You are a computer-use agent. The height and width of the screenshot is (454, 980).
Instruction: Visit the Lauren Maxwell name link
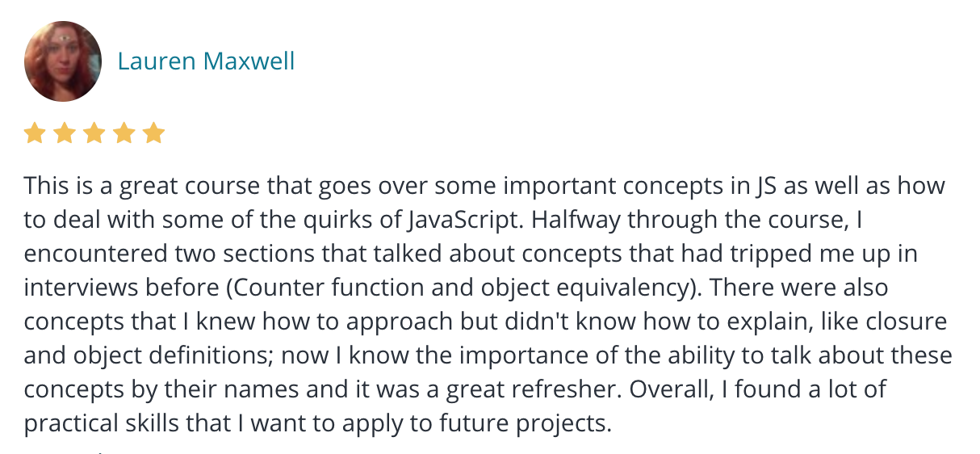pyautogui.click(x=207, y=61)
